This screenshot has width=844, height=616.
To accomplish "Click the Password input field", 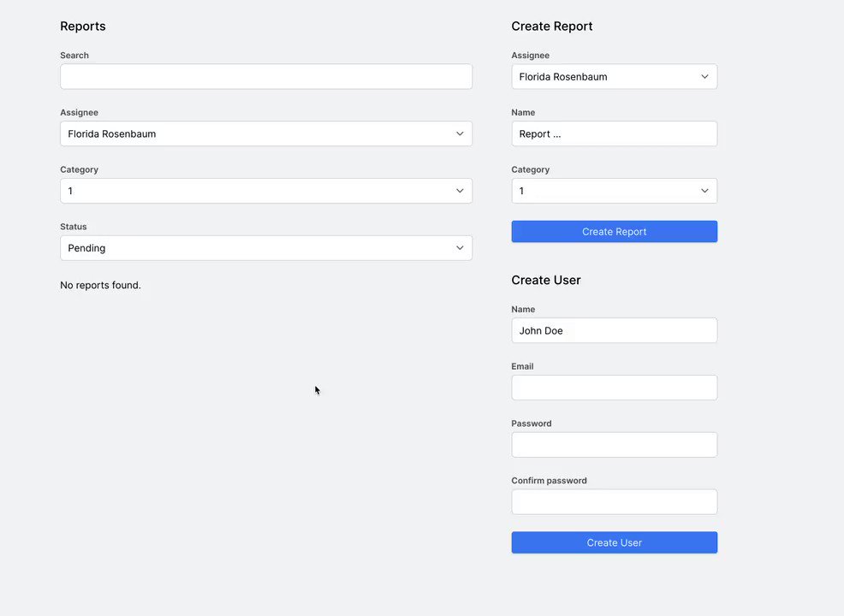I will click(x=614, y=445).
